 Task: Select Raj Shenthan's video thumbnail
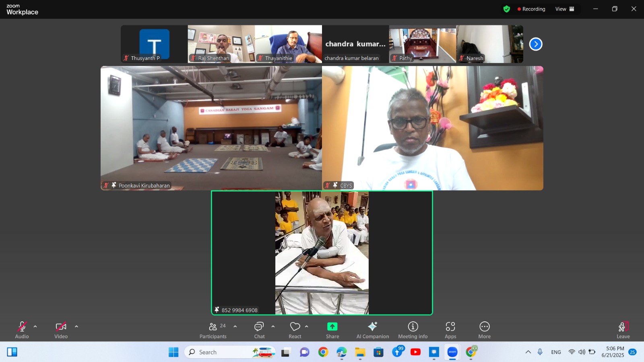pyautogui.click(x=221, y=44)
